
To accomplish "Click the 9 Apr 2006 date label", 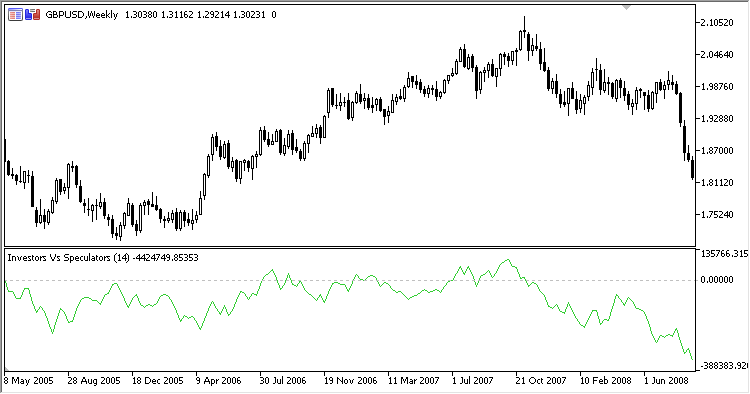I will [x=219, y=381].
